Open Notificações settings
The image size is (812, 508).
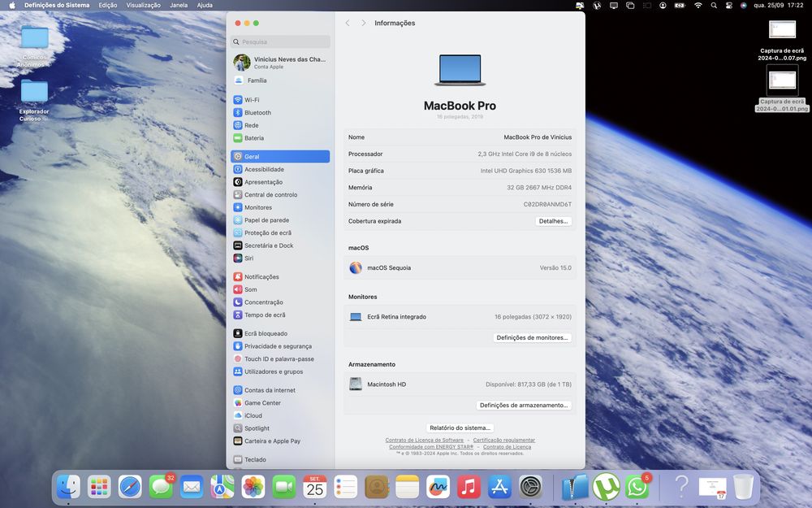[280, 277]
